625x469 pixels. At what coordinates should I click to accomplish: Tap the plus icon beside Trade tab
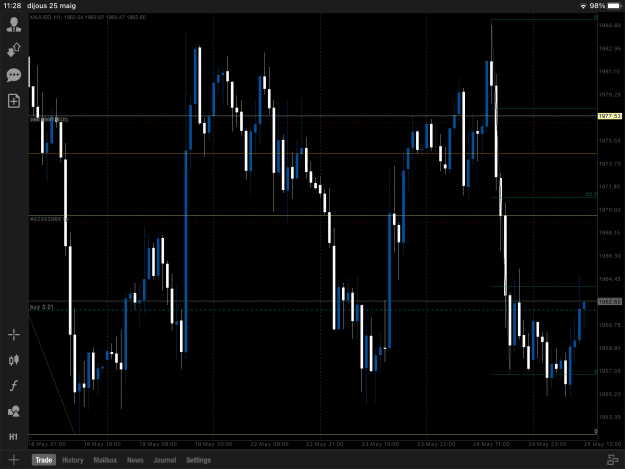pyautogui.click(x=14, y=460)
